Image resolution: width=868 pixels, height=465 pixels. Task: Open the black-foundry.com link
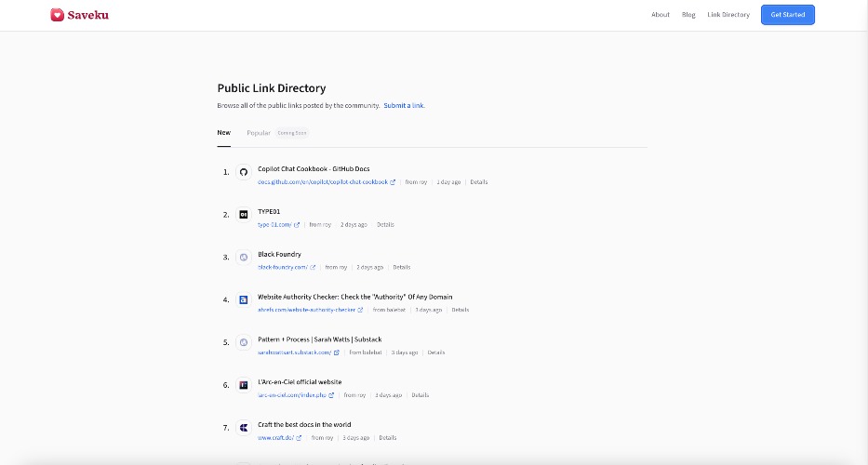283,268
